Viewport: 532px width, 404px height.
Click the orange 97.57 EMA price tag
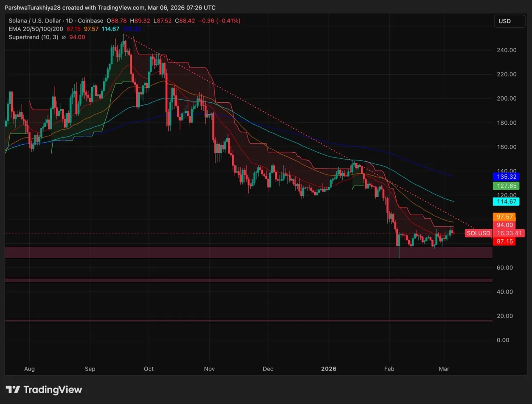(504, 217)
